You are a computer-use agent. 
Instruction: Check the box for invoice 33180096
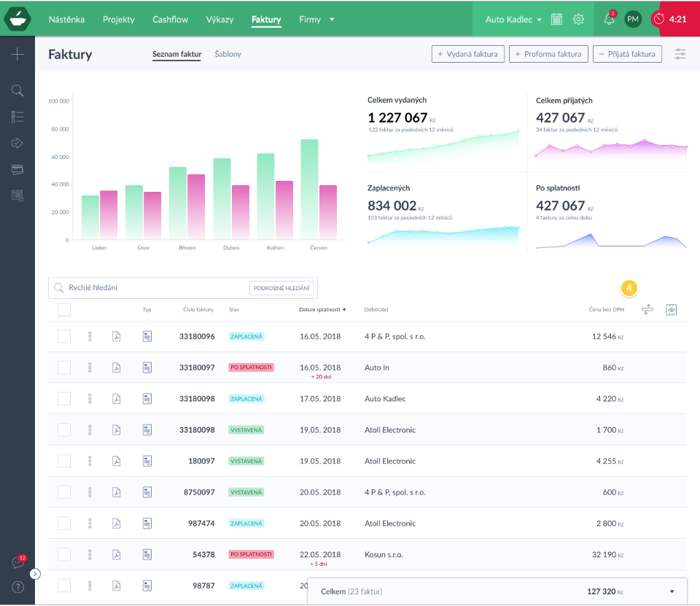pos(64,336)
